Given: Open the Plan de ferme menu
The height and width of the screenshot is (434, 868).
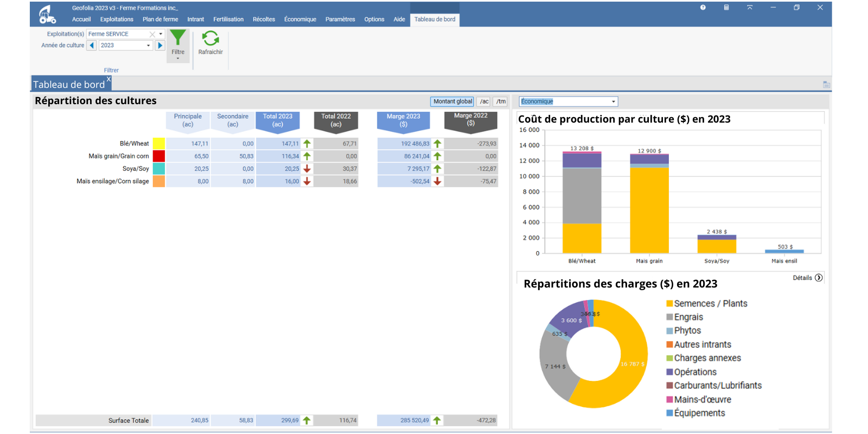Looking at the screenshot, I should pyautogui.click(x=160, y=20).
